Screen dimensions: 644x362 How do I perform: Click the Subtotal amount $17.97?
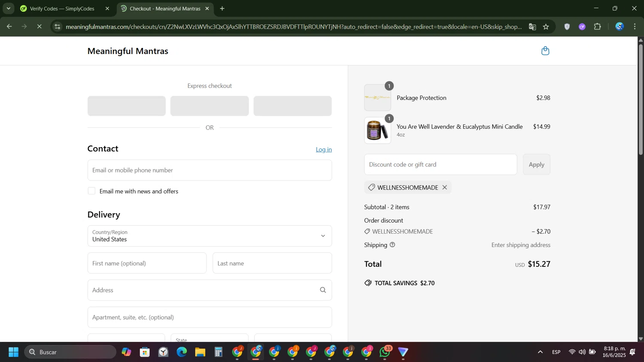[x=542, y=207]
